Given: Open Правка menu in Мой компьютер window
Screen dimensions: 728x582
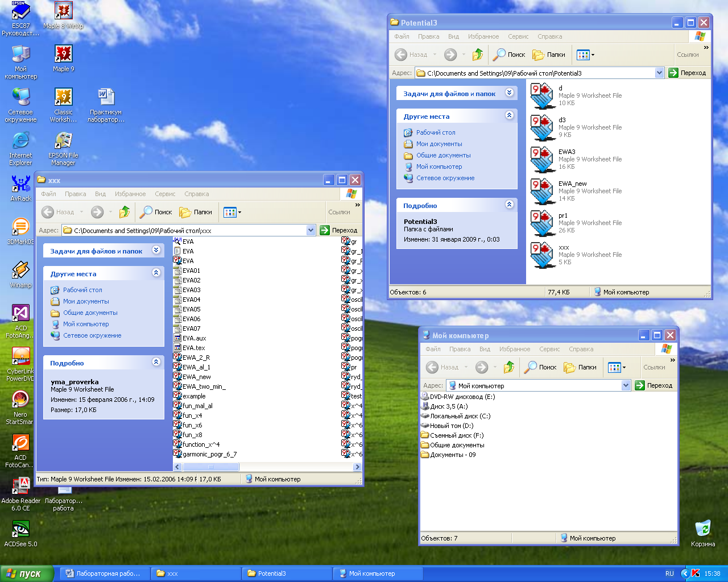Looking at the screenshot, I should [460, 349].
